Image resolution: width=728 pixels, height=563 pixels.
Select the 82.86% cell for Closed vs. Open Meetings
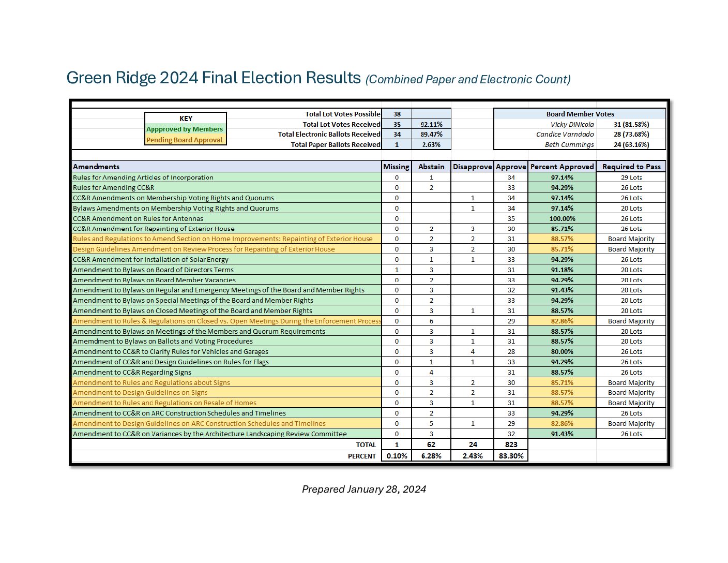pos(563,321)
